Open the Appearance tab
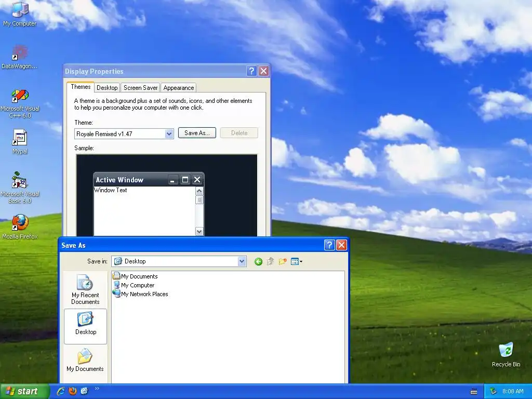 (179, 87)
